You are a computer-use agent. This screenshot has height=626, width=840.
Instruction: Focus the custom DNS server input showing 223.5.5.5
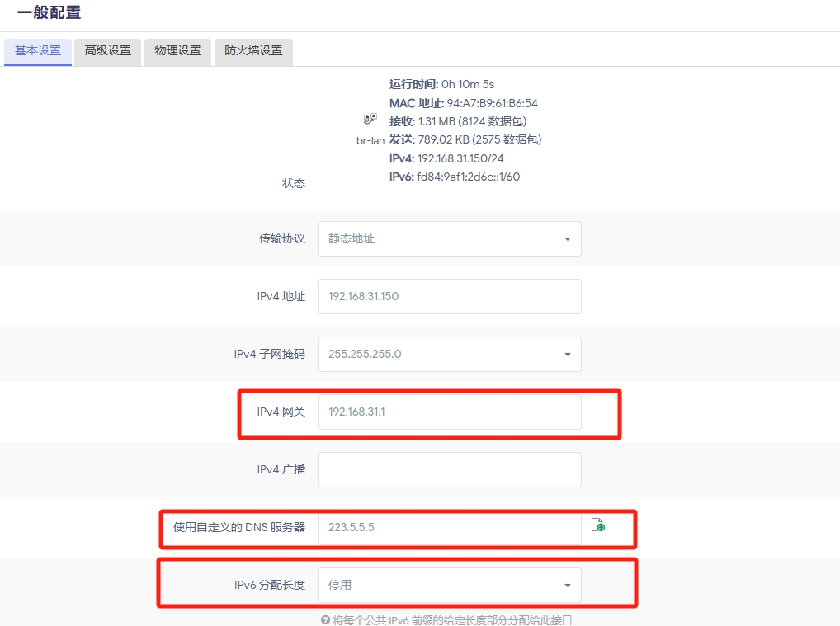449,527
